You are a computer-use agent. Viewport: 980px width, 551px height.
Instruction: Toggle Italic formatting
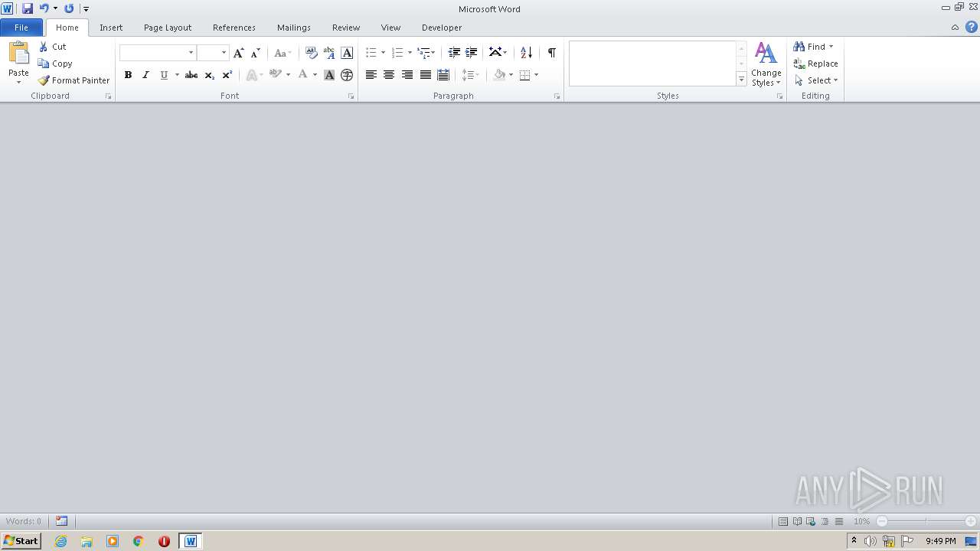[x=145, y=75]
